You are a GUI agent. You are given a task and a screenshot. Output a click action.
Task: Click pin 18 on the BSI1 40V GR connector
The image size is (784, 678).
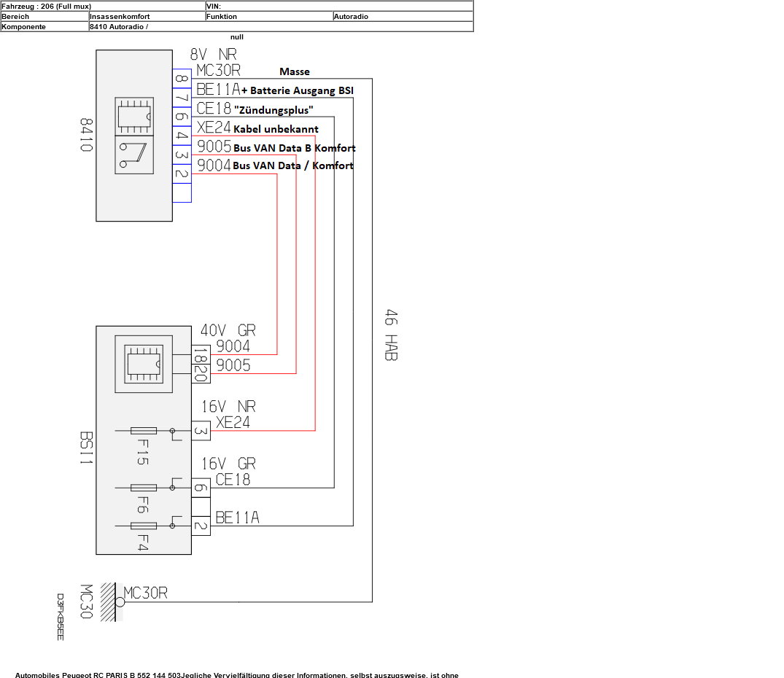(x=201, y=354)
